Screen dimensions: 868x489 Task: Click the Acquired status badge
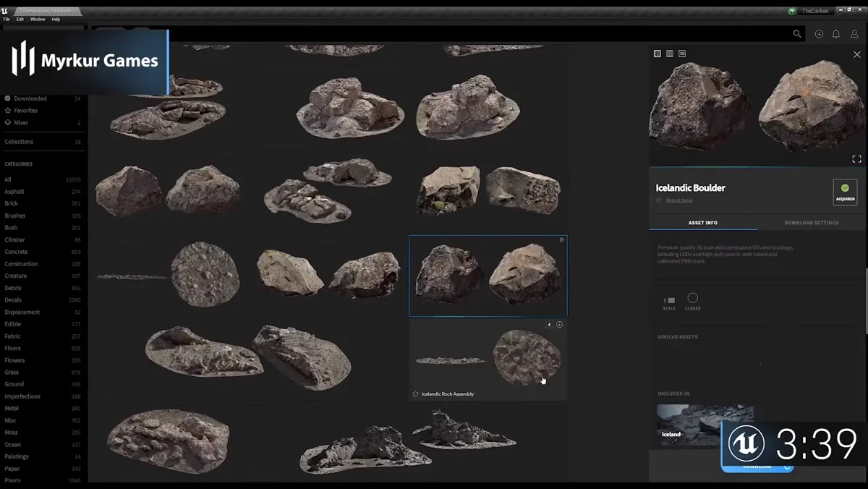[x=845, y=192]
